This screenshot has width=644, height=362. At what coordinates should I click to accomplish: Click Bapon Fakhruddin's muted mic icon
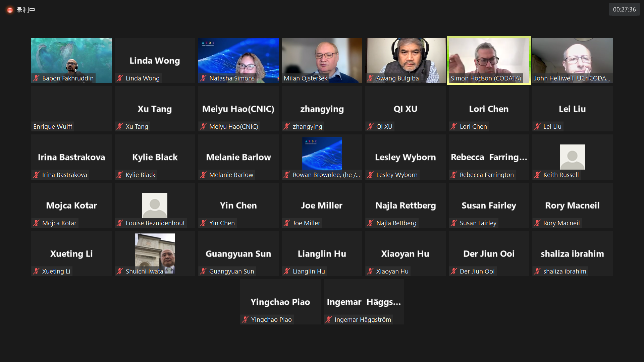pos(36,78)
